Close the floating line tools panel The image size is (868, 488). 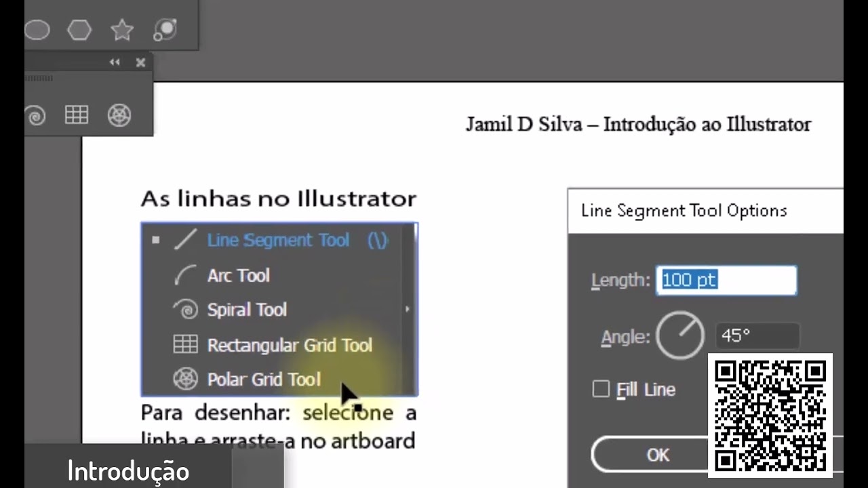point(140,62)
